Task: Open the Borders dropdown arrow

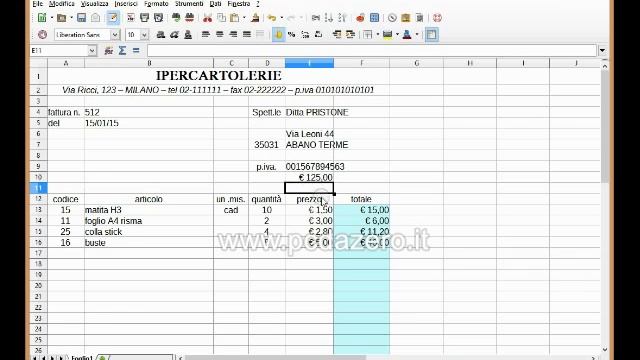Action: click(378, 35)
